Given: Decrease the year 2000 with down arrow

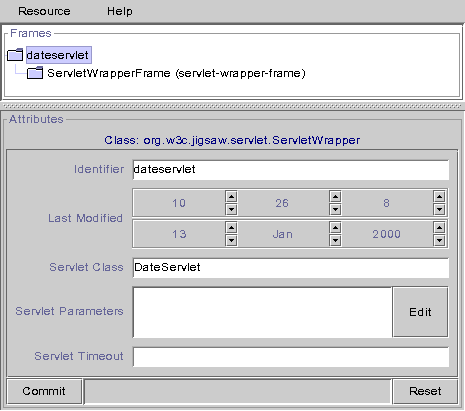Looking at the screenshot, I should (x=439, y=240).
